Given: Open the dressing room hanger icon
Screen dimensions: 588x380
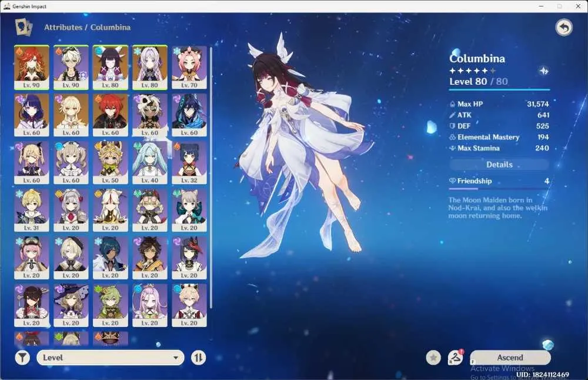Looking at the screenshot, I should click(455, 358).
